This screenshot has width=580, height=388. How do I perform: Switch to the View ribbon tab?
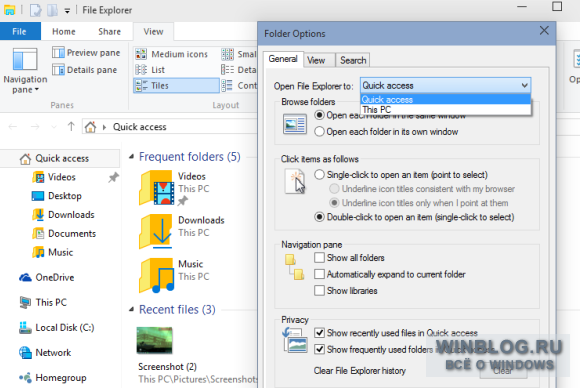click(x=153, y=31)
